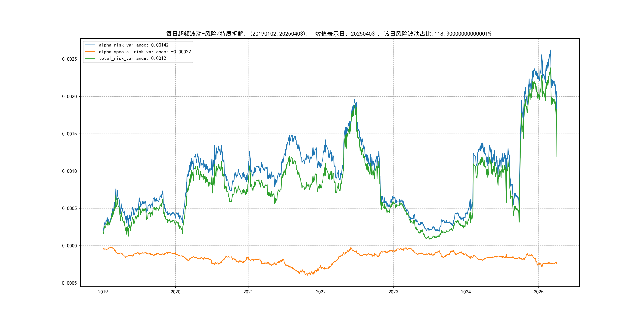Click the 0.0025 y-axis tick label
The image size is (644, 322).
click(69, 59)
